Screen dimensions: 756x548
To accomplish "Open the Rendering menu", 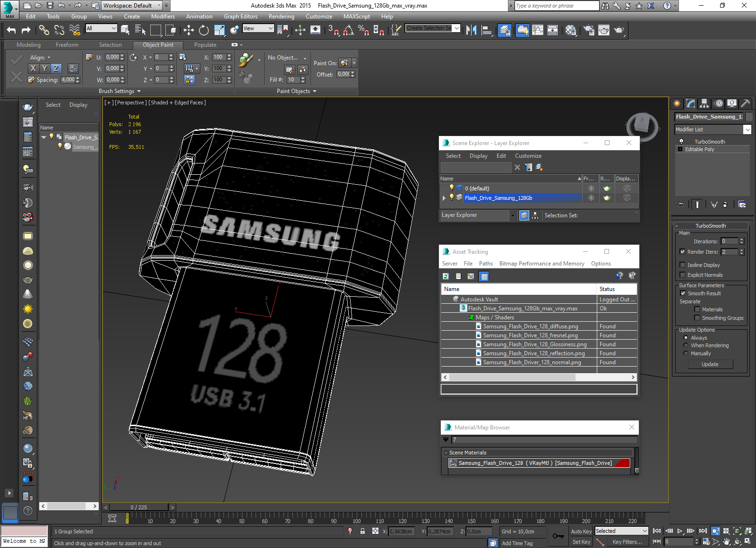I will pos(282,17).
